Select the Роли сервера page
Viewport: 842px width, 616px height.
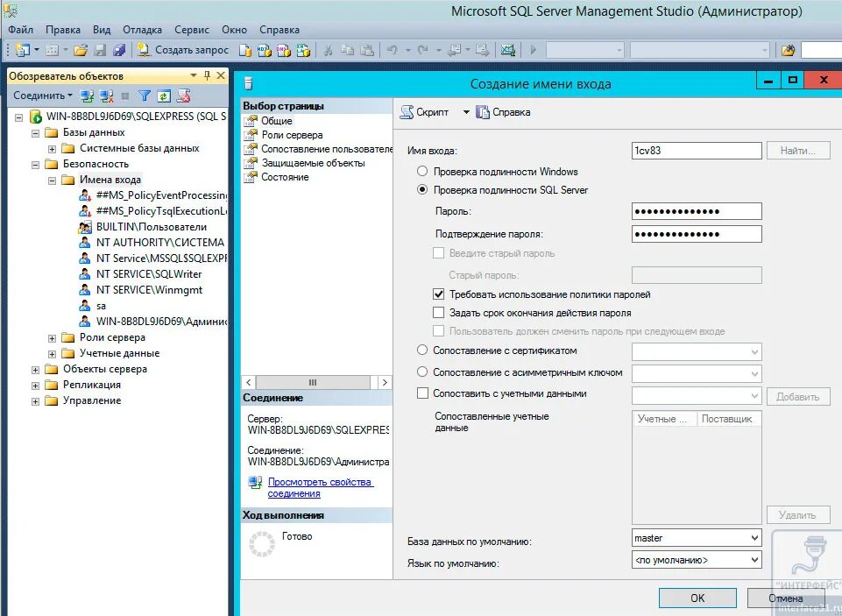click(292, 135)
